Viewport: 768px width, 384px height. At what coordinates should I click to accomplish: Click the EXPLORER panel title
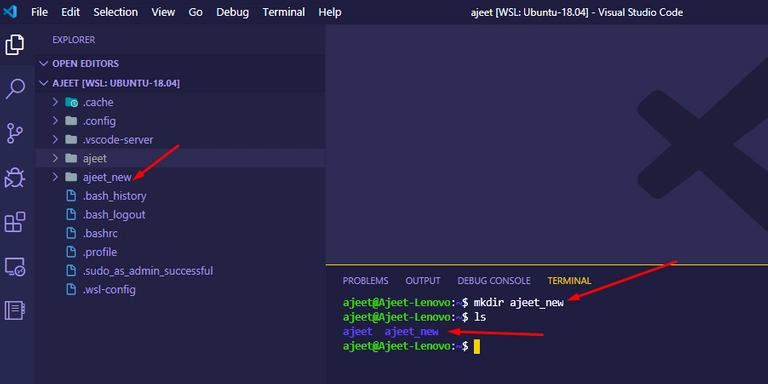click(74, 40)
